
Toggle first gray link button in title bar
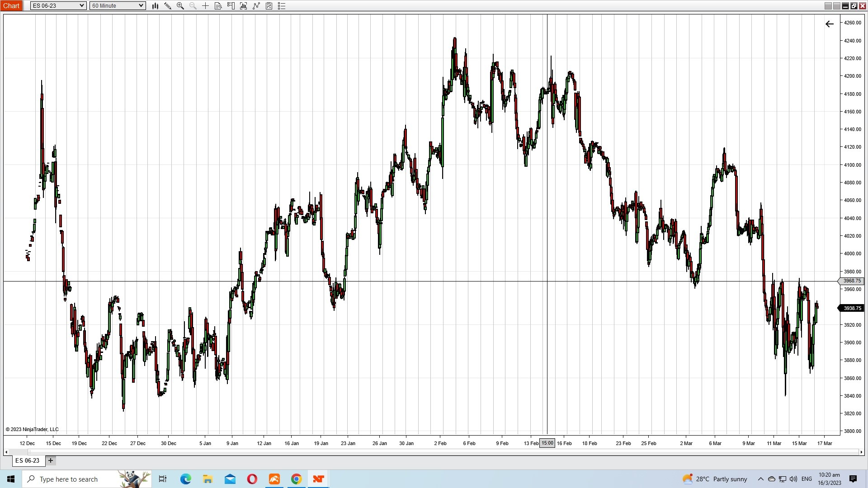point(828,6)
